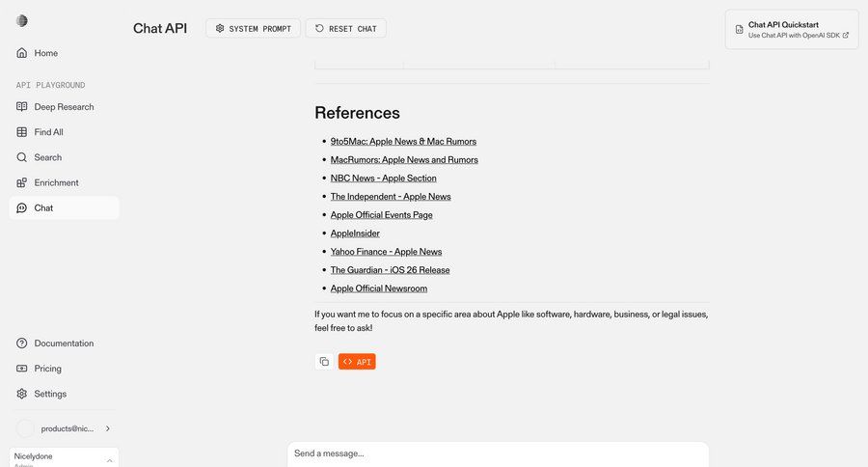Open the System Prompt button
This screenshot has height=467, width=868.
point(253,29)
